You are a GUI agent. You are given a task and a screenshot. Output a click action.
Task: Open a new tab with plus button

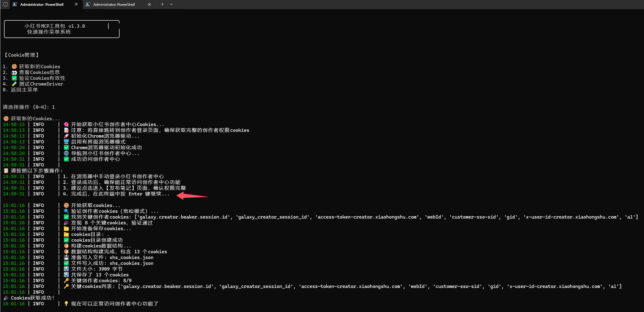(x=162, y=4)
